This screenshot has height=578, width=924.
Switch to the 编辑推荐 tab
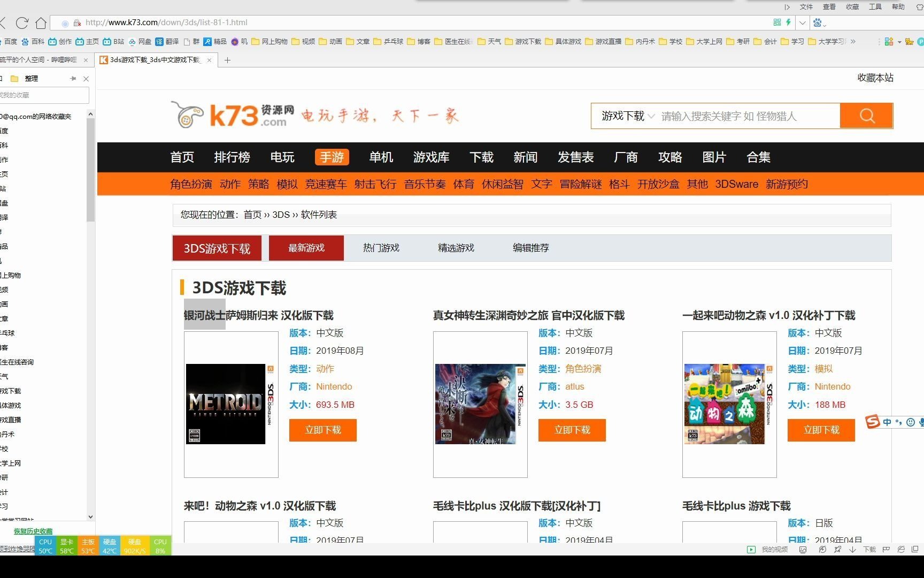click(531, 248)
